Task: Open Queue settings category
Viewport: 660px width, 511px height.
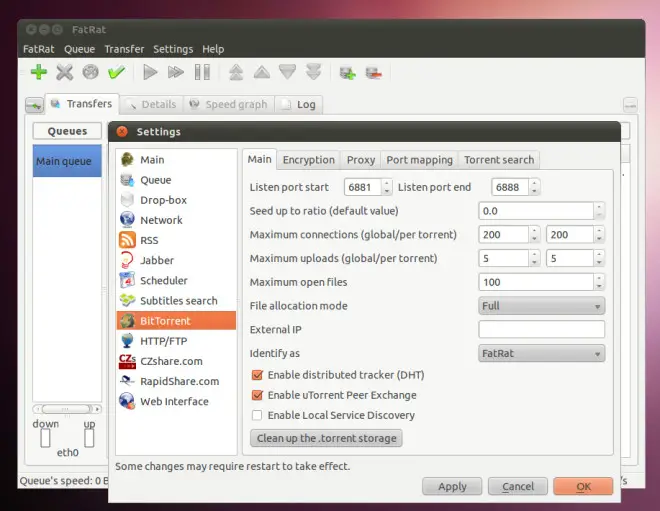Action: tap(176, 180)
